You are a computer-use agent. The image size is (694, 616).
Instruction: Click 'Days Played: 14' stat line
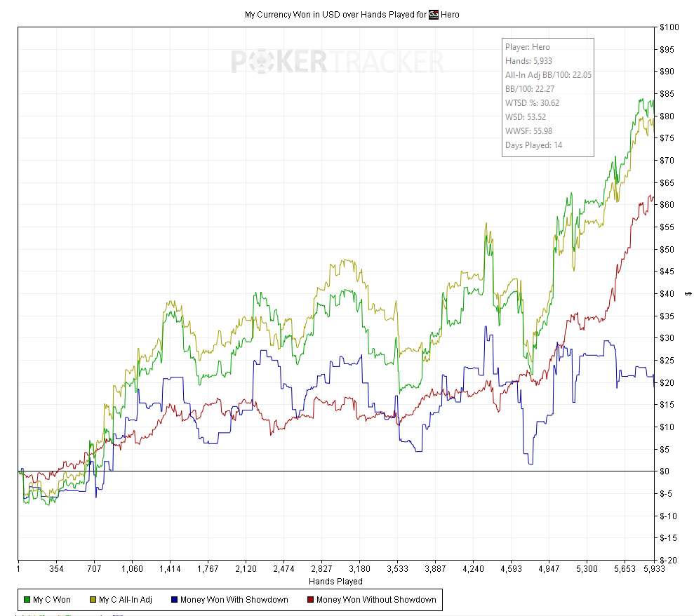[534, 145]
